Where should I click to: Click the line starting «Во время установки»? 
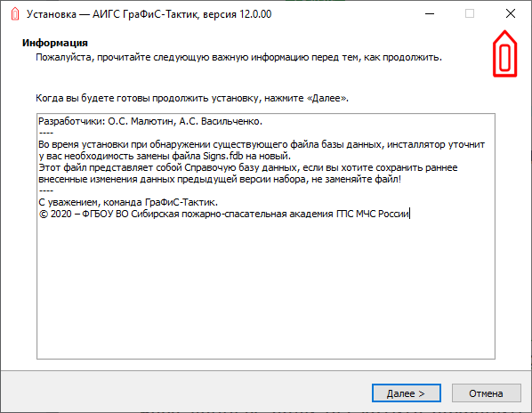262,144
